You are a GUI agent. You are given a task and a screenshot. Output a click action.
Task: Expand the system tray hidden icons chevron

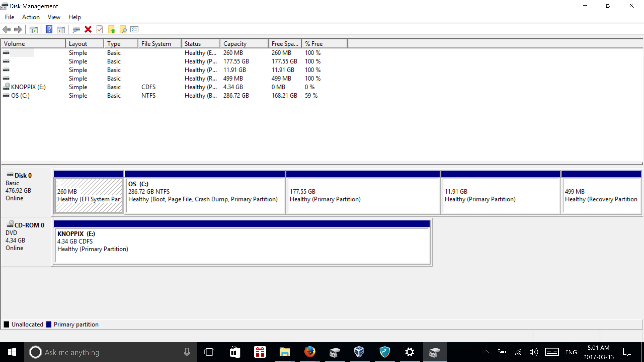(x=485, y=352)
